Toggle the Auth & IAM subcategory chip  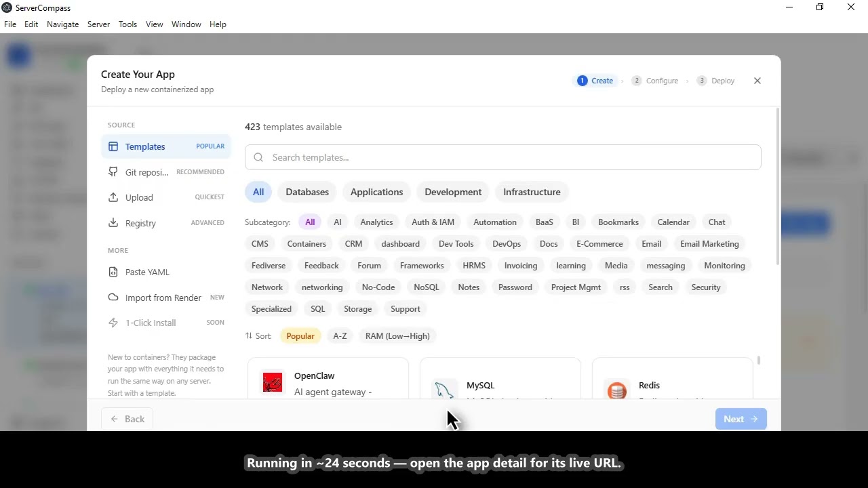point(433,222)
